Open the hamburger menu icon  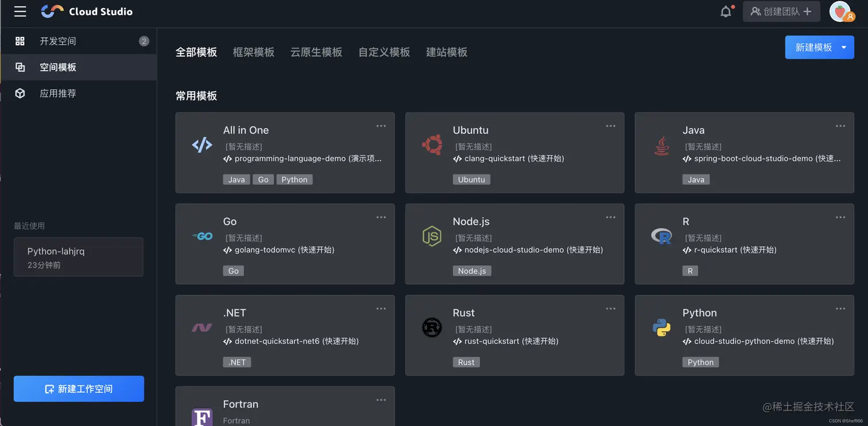tap(20, 11)
